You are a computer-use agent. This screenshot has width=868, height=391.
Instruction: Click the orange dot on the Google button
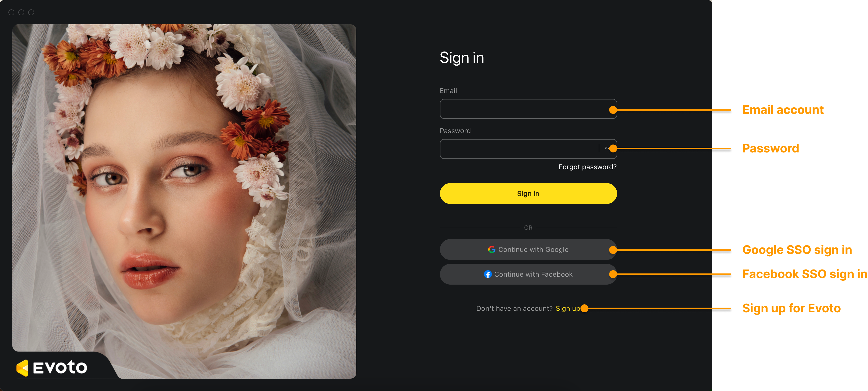click(613, 250)
